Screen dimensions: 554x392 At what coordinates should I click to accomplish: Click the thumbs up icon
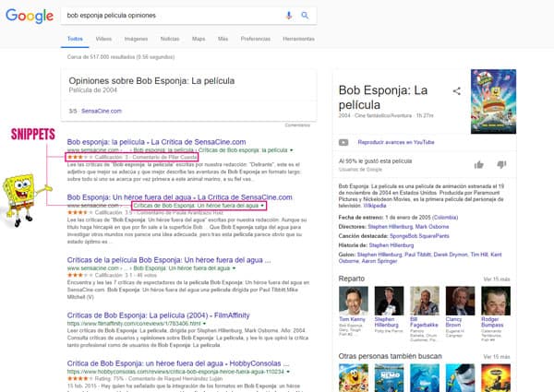pos(478,164)
